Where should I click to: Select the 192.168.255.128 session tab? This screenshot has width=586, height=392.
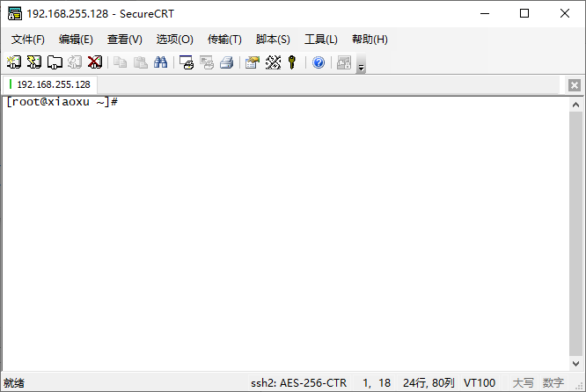(50, 84)
